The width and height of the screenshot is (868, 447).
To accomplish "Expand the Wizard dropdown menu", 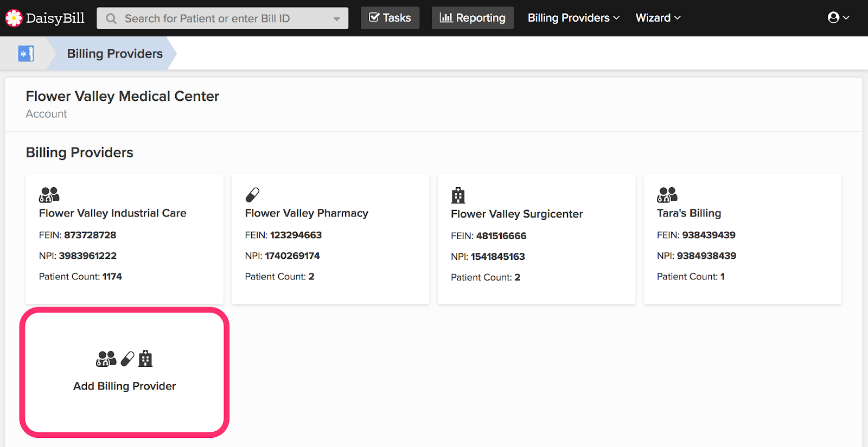I will (x=658, y=18).
